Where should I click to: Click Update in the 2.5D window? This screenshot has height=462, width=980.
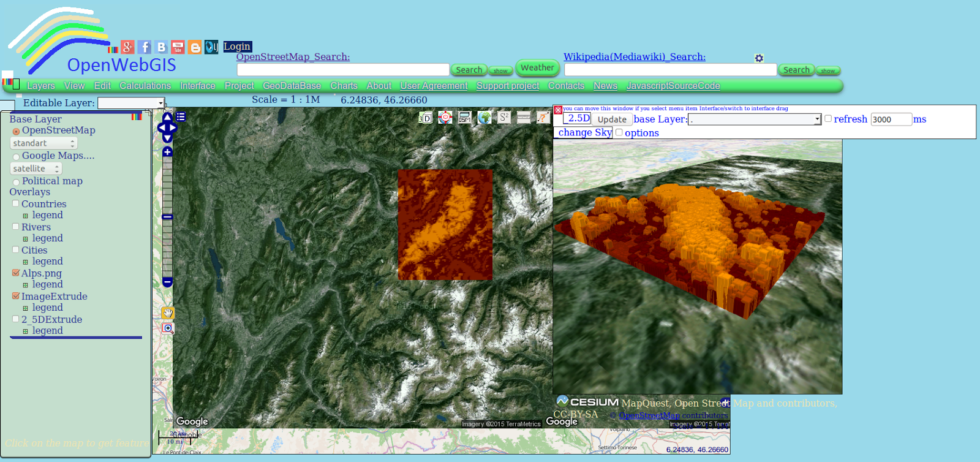(x=612, y=119)
